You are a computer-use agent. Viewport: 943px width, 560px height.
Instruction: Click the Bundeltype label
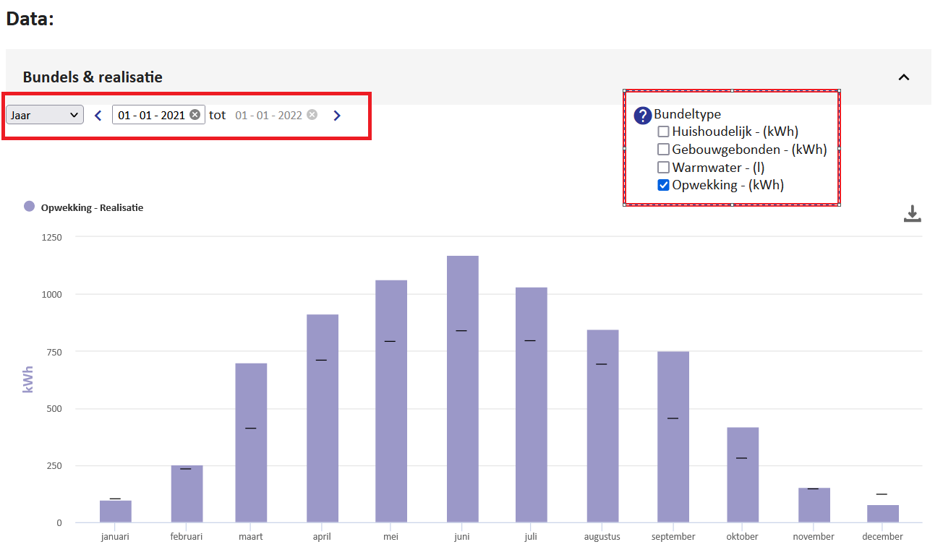pos(688,114)
